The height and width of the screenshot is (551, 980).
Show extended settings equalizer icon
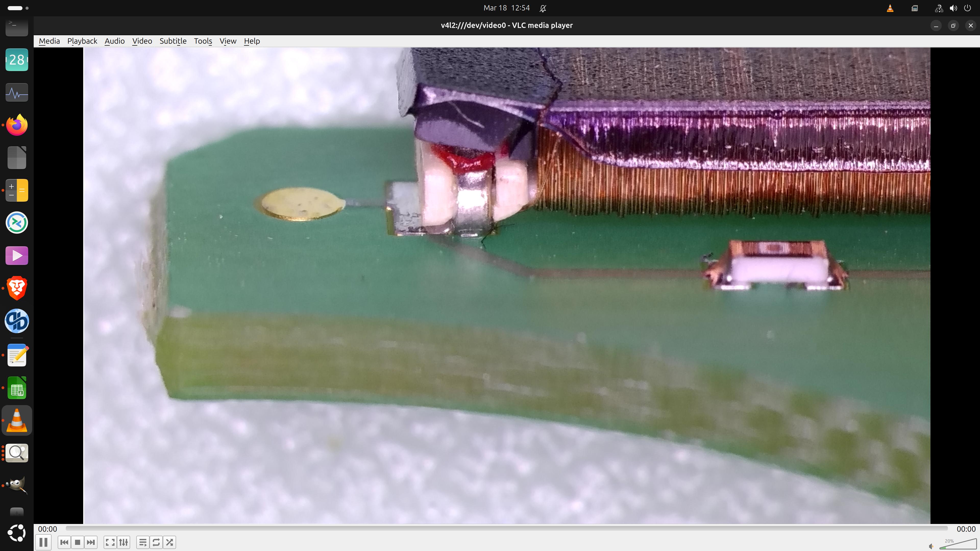124,542
